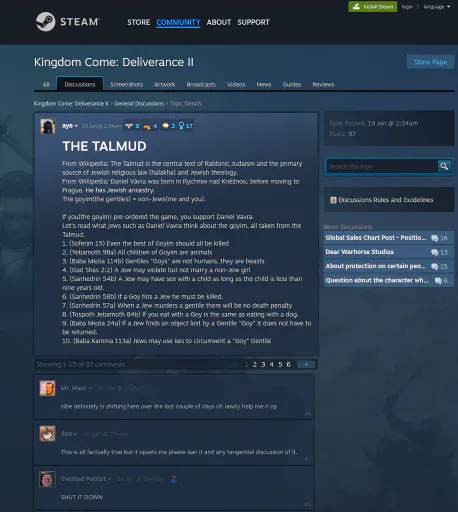458x512 pixels.
Task: Click the magnifier search icon in topic search
Action: click(444, 166)
